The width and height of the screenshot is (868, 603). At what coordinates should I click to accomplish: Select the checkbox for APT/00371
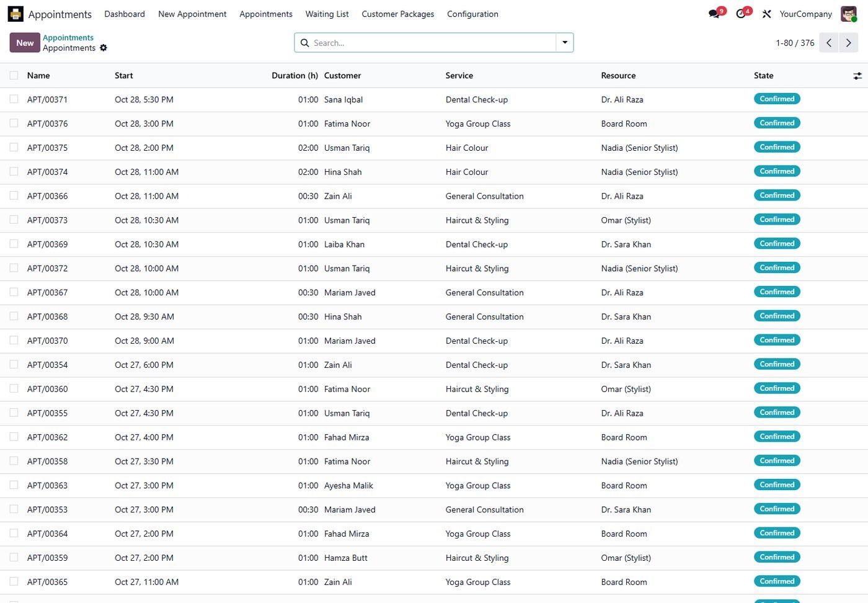click(x=14, y=99)
